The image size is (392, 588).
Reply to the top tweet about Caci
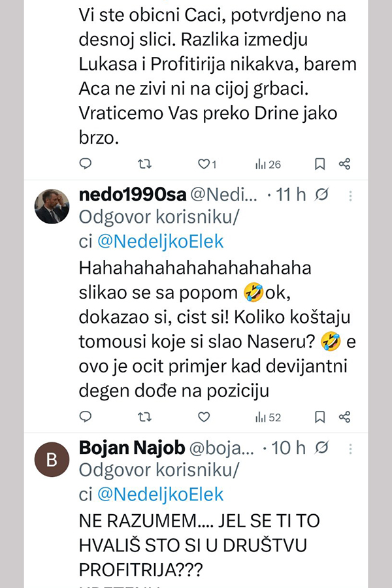click(x=86, y=164)
